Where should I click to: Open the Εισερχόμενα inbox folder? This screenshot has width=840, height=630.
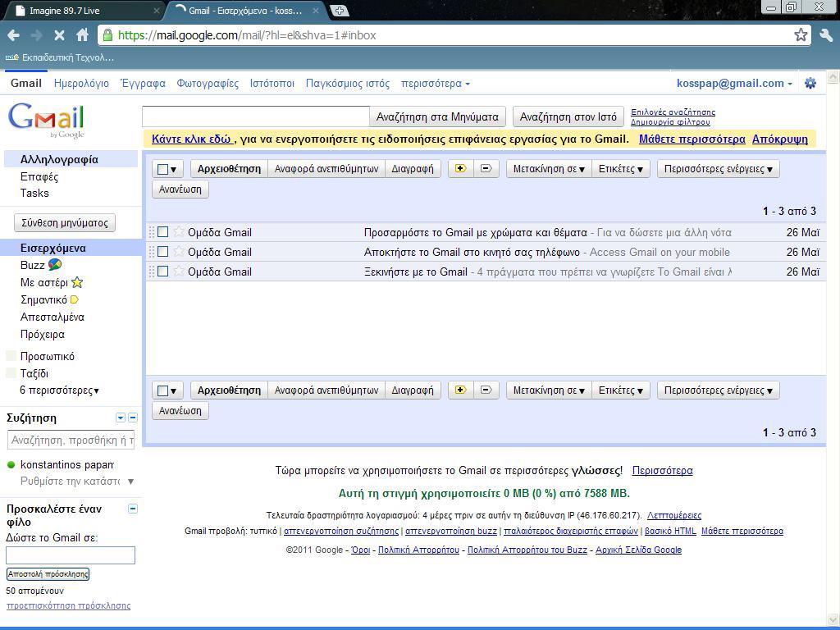point(53,248)
